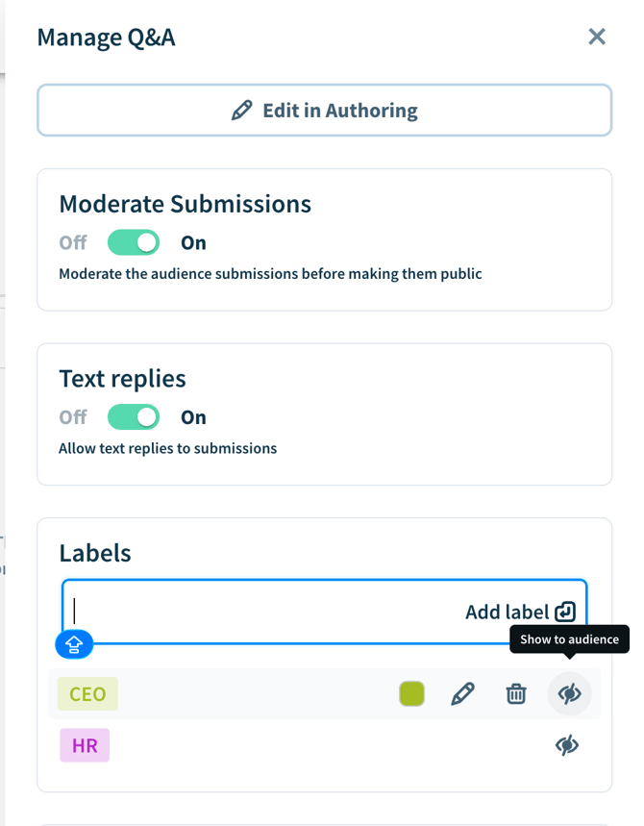Select Off label for Text replies
The image size is (644, 826).
pyautogui.click(x=73, y=417)
